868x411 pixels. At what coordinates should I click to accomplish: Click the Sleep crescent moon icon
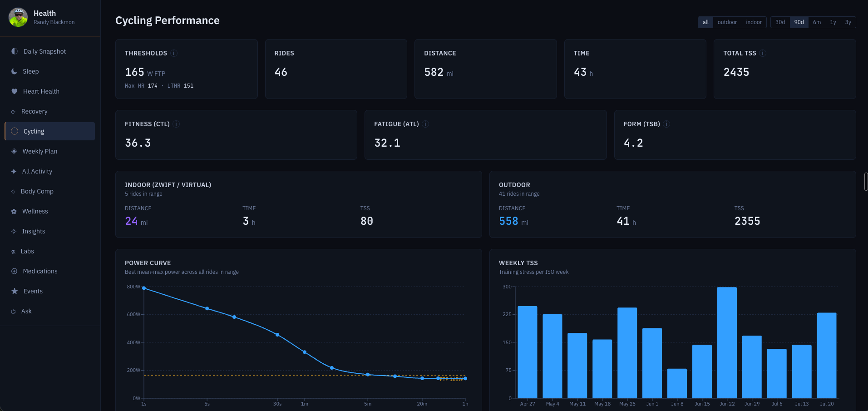[14, 71]
